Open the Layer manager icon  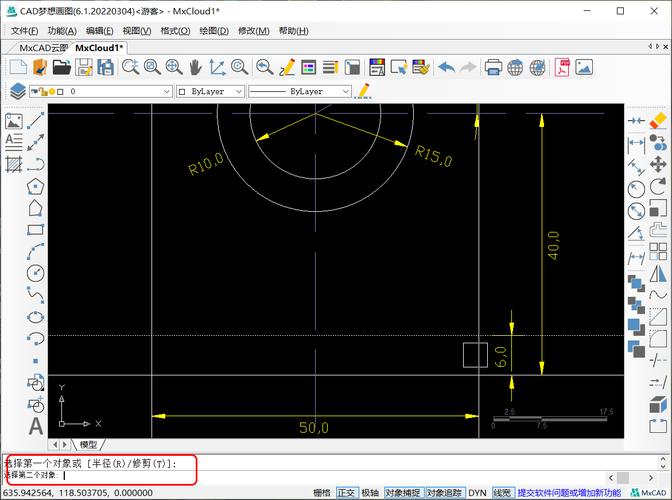17,91
